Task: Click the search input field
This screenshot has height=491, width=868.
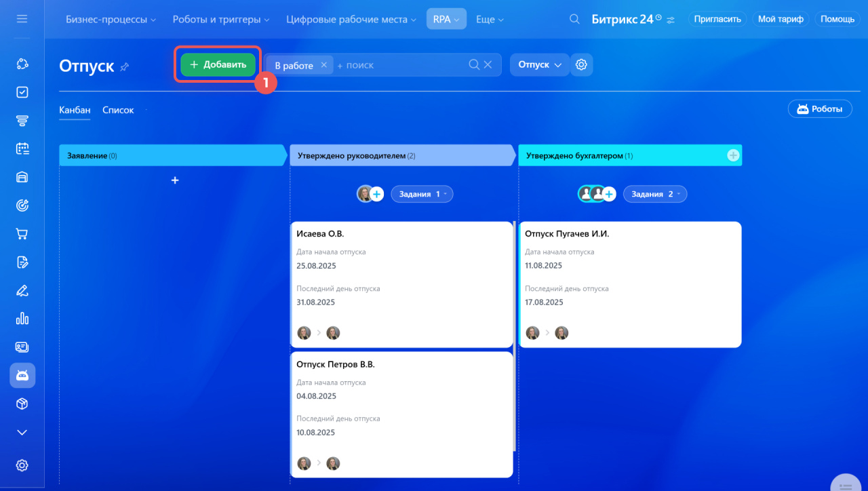Action: pos(400,65)
